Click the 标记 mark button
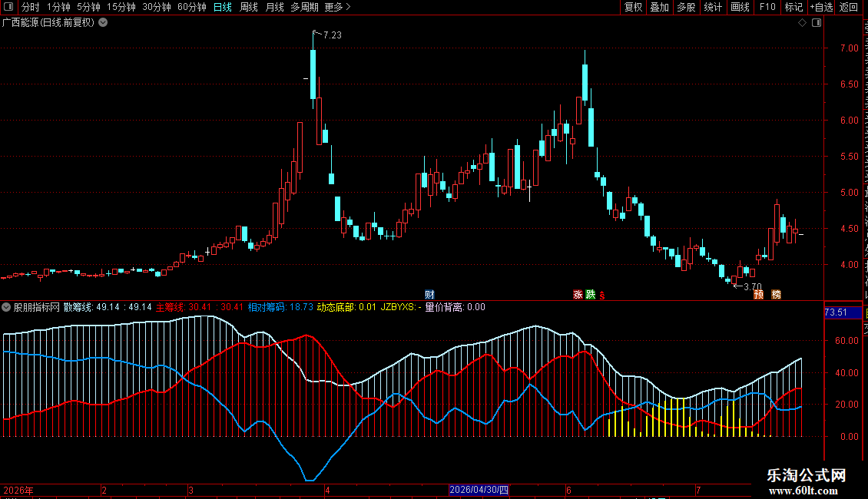The image size is (868, 499). click(793, 7)
